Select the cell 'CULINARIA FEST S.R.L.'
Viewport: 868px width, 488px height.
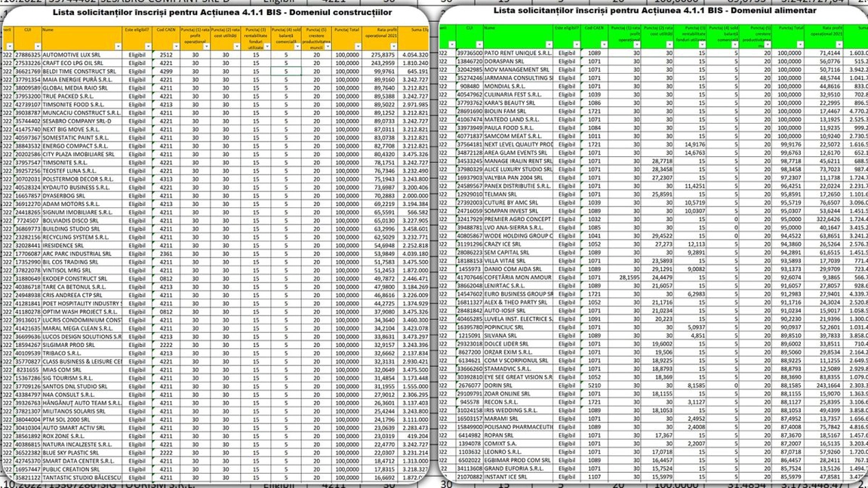tap(518, 94)
